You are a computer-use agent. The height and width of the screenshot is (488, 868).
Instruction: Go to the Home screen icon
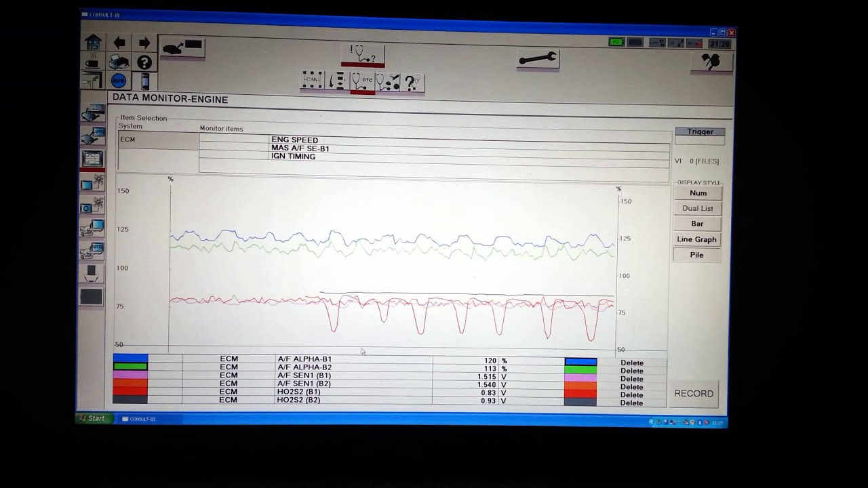93,42
